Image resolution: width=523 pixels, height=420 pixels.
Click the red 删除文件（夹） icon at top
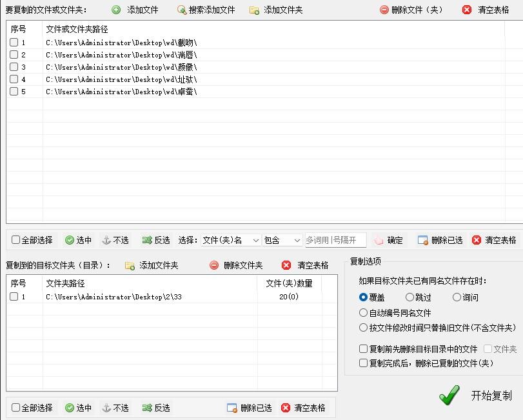(x=384, y=10)
